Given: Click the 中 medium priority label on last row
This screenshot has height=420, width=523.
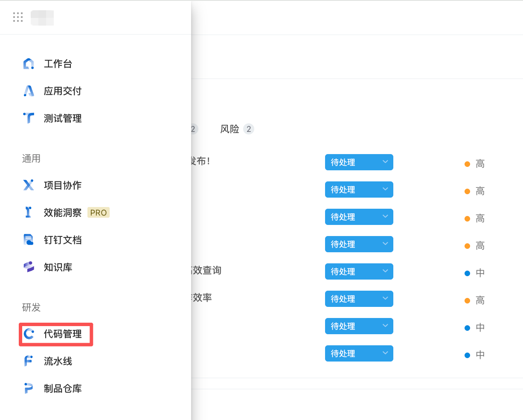Looking at the screenshot, I should [479, 355].
